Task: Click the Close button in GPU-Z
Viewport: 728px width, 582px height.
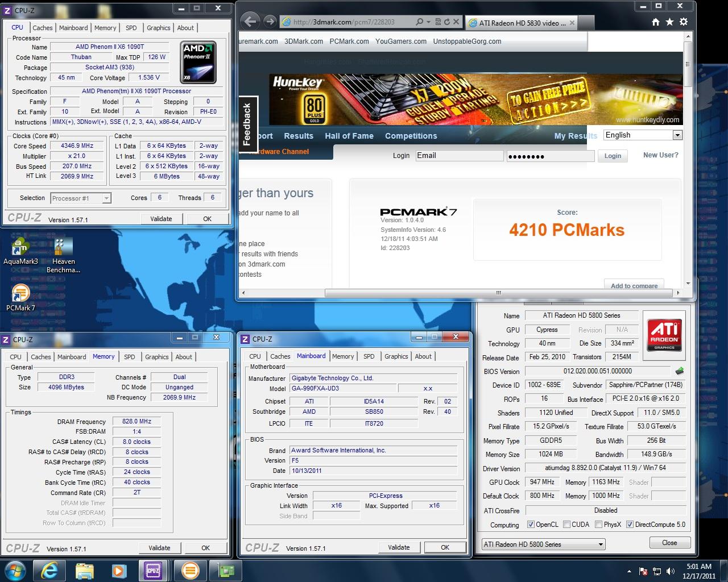Action: [669, 543]
